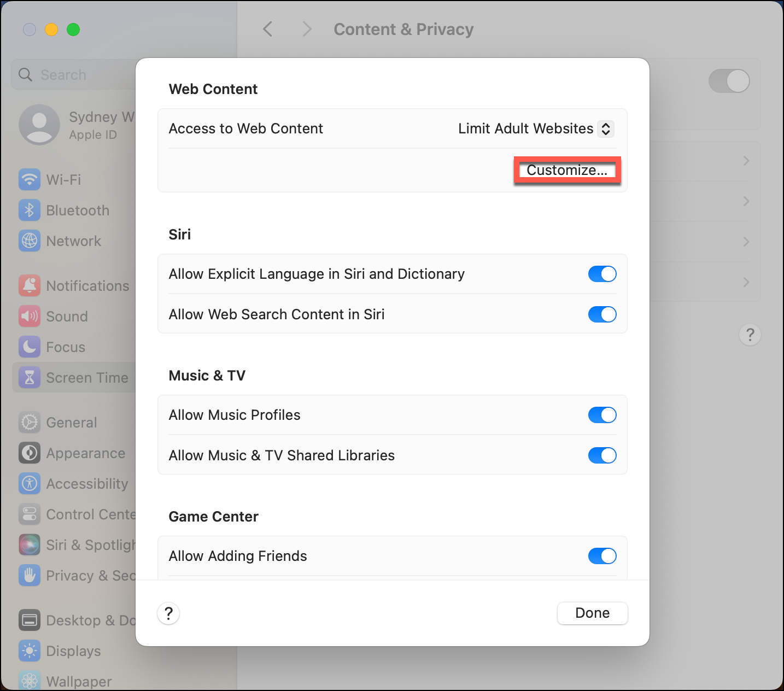Screen dimensions: 784x691
Task: Select General label in the sidebar
Action: click(x=72, y=423)
